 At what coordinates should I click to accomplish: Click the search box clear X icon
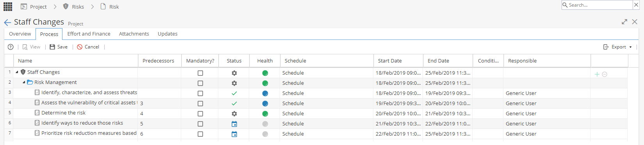[636, 5]
